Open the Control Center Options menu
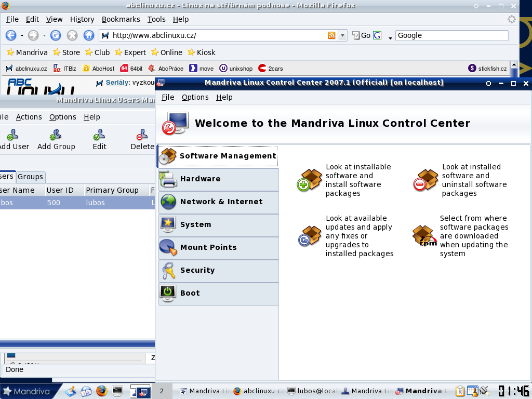 (x=195, y=97)
